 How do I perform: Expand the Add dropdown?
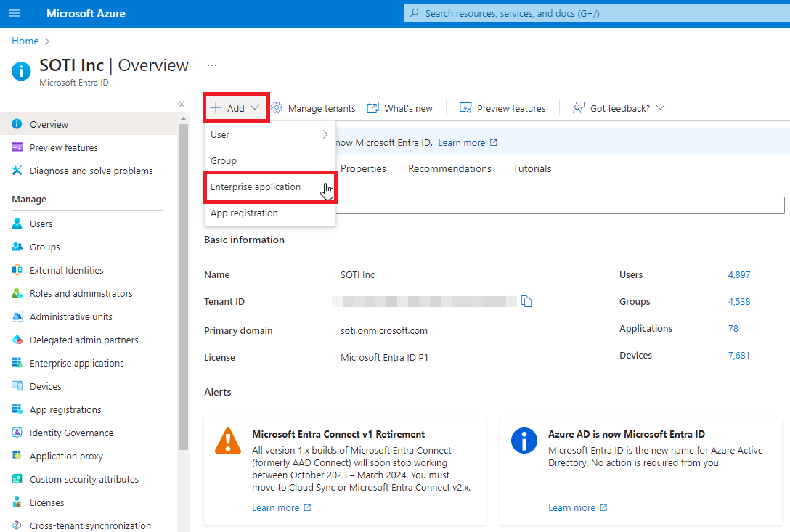coord(236,108)
